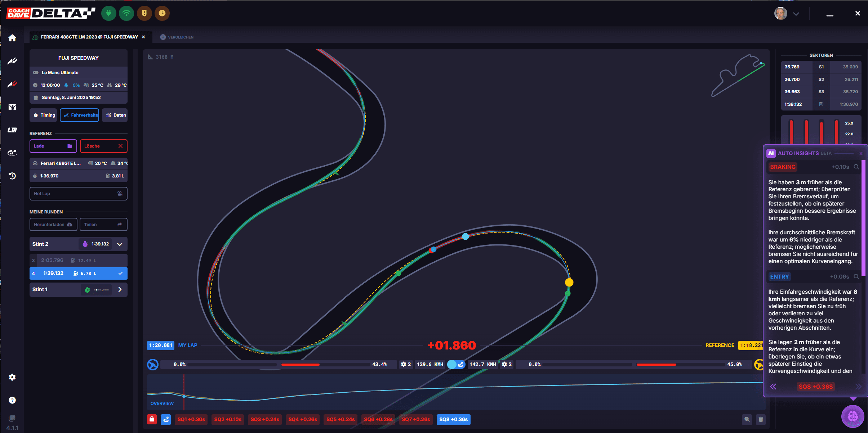Click the red cursor marker in overview timeline
The image size is (868, 433).
pos(184,392)
